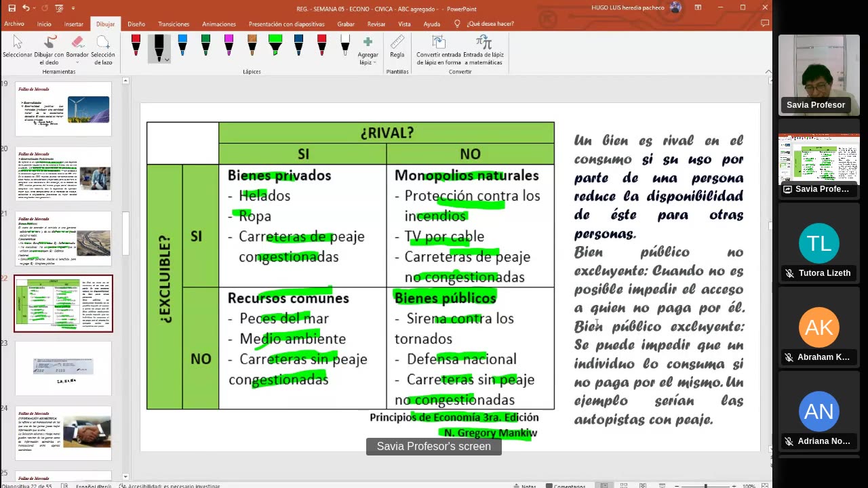This screenshot has height=488, width=868.
Task: Open the Animaciones tab
Action: [219, 24]
